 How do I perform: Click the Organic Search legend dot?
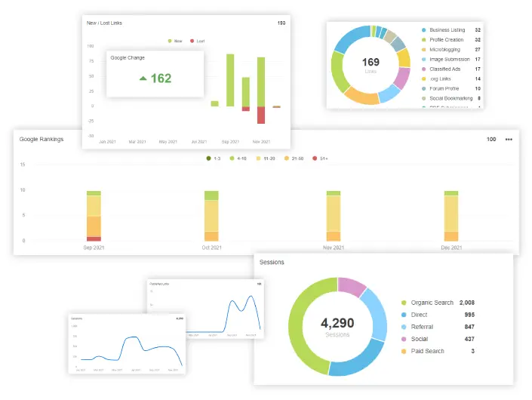(x=404, y=303)
